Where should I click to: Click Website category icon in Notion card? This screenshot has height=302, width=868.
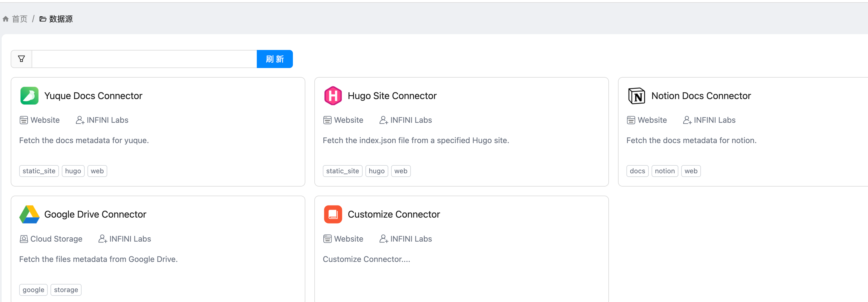pyautogui.click(x=631, y=120)
